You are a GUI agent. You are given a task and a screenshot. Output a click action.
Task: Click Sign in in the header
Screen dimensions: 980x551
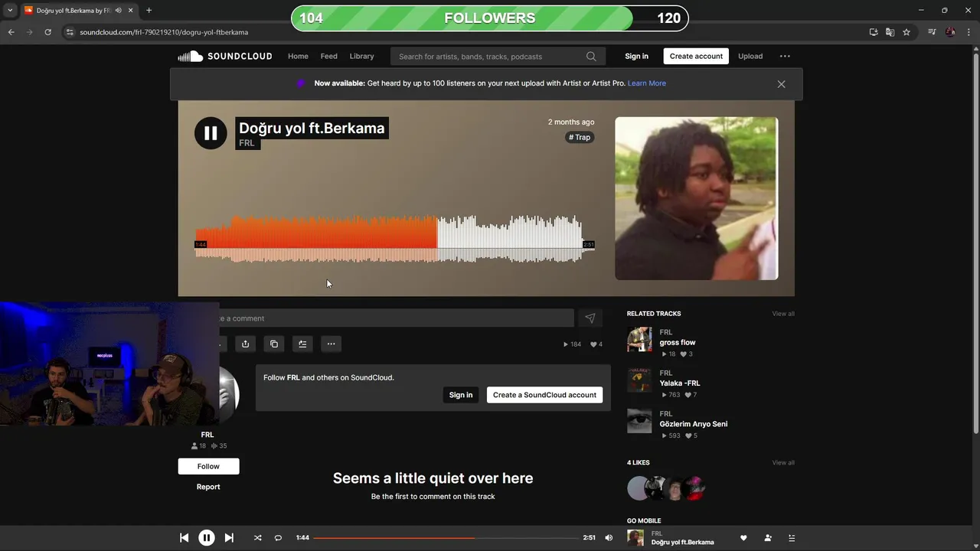pyautogui.click(x=636, y=56)
